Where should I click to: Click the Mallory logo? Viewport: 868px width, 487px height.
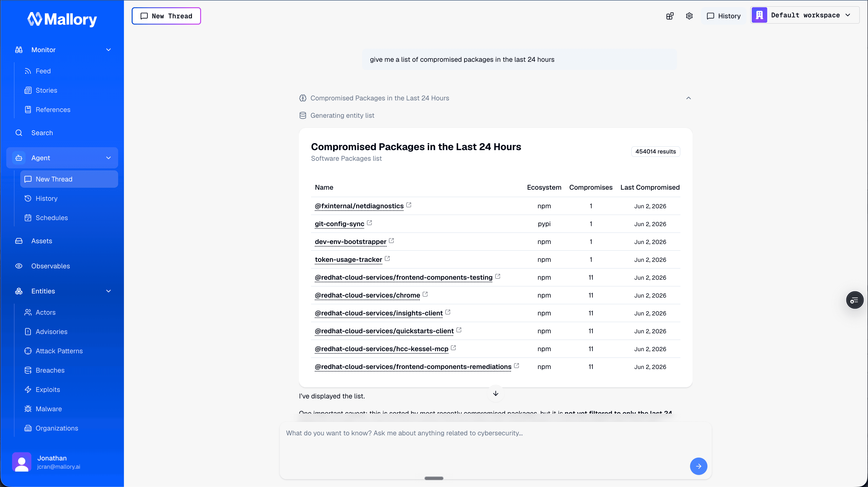point(62,19)
